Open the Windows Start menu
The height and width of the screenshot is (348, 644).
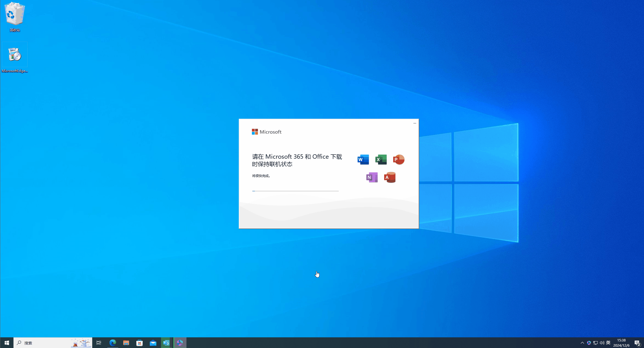point(7,343)
